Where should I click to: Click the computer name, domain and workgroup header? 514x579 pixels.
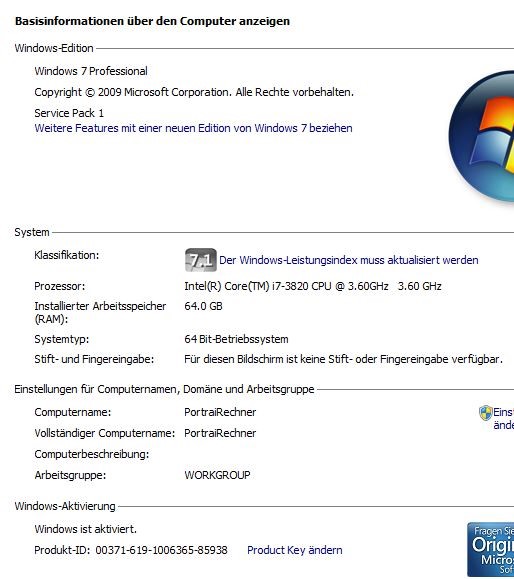pyautogui.click(x=164, y=389)
